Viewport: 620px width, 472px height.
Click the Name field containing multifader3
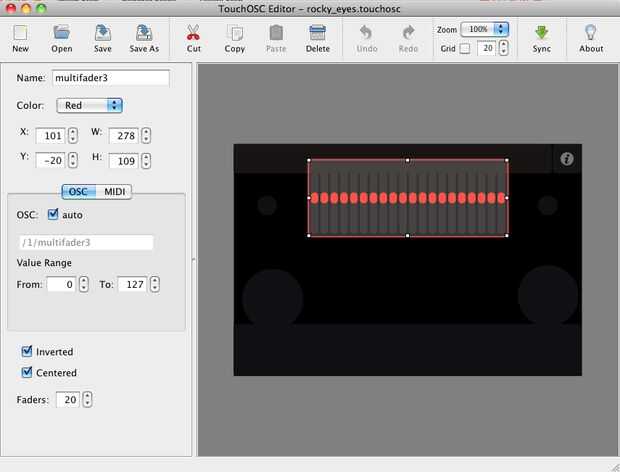(111, 78)
